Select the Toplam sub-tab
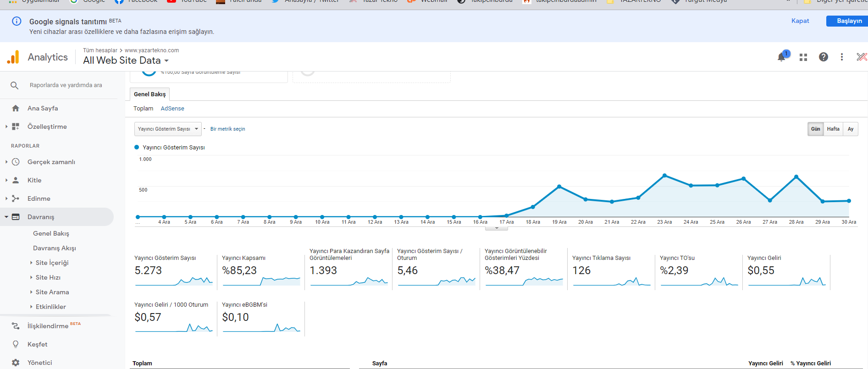 (x=143, y=109)
